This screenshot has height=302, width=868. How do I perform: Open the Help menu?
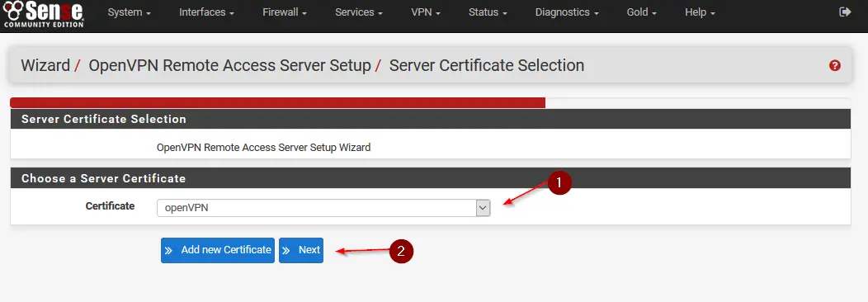tap(701, 12)
